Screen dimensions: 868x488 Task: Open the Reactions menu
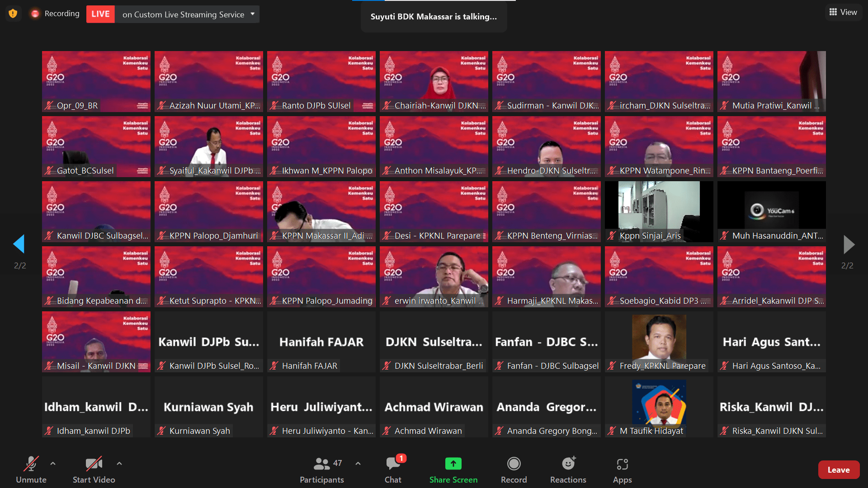click(x=568, y=464)
